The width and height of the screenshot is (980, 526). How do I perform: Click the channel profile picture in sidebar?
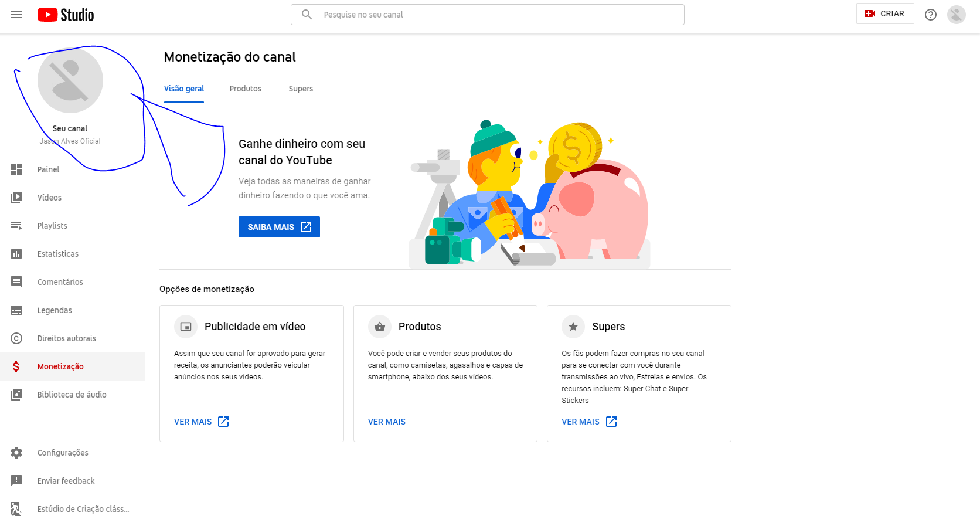click(x=70, y=80)
